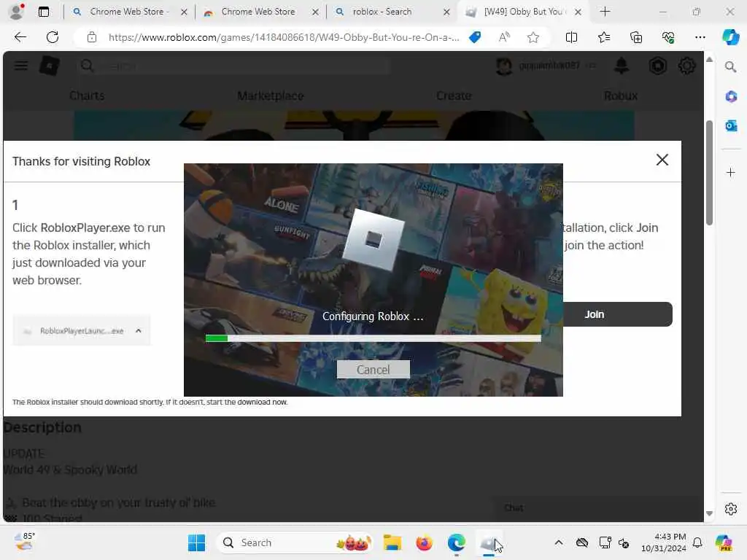Viewport: 747px width, 560px height.
Task: Focus the browser address bar
Action: pos(284,37)
